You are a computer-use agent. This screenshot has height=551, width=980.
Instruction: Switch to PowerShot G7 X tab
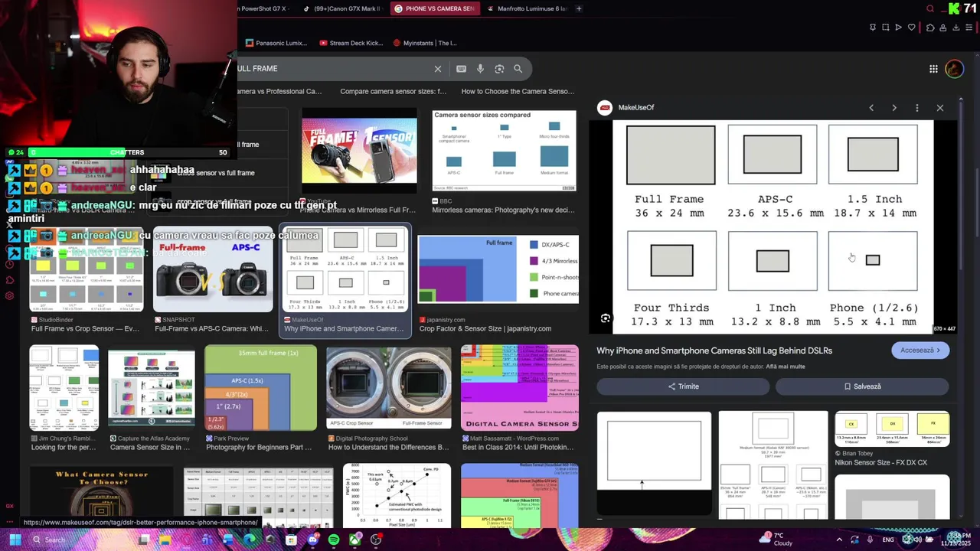263,8
